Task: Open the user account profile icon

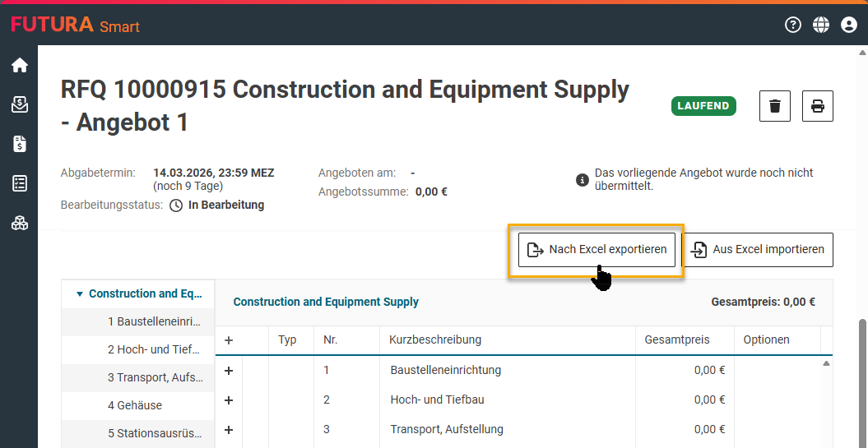Action: (x=849, y=25)
